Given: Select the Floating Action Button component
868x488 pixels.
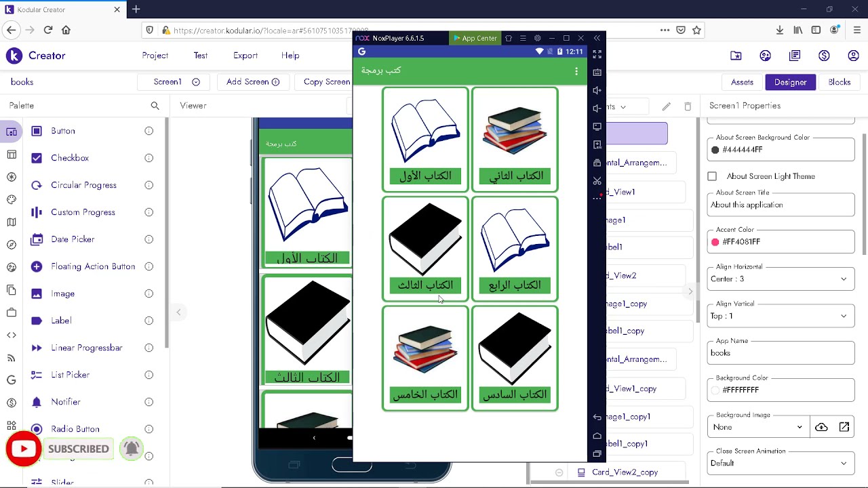Looking at the screenshot, I should pyautogui.click(x=92, y=266).
